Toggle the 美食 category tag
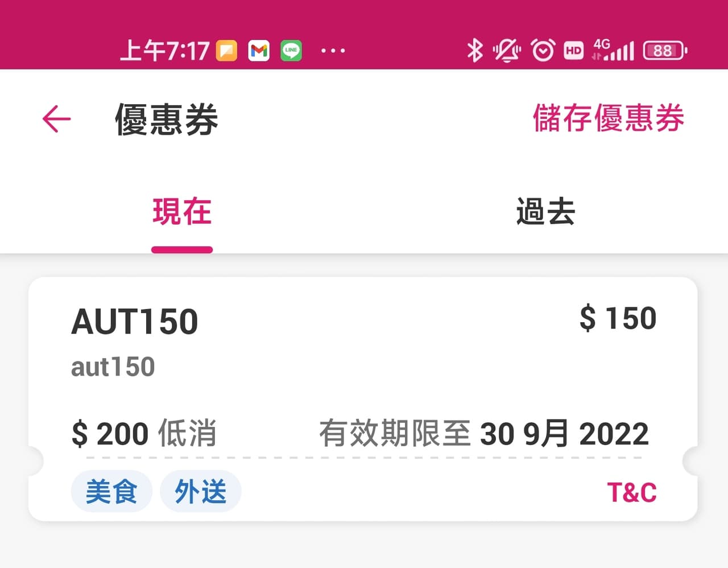This screenshot has width=728, height=568. (x=111, y=491)
